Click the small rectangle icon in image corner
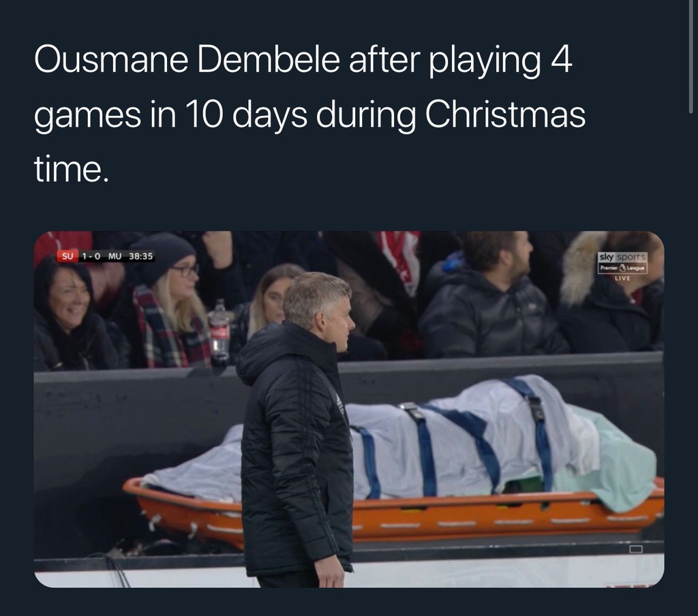Image resolution: width=698 pixels, height=616 pixels. pos(636,549)
